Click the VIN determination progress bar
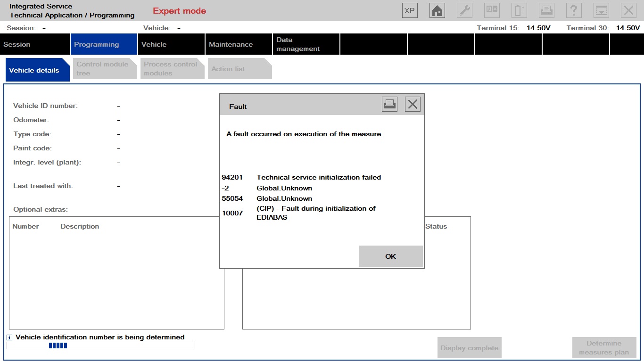 click(x=101, y=346)
